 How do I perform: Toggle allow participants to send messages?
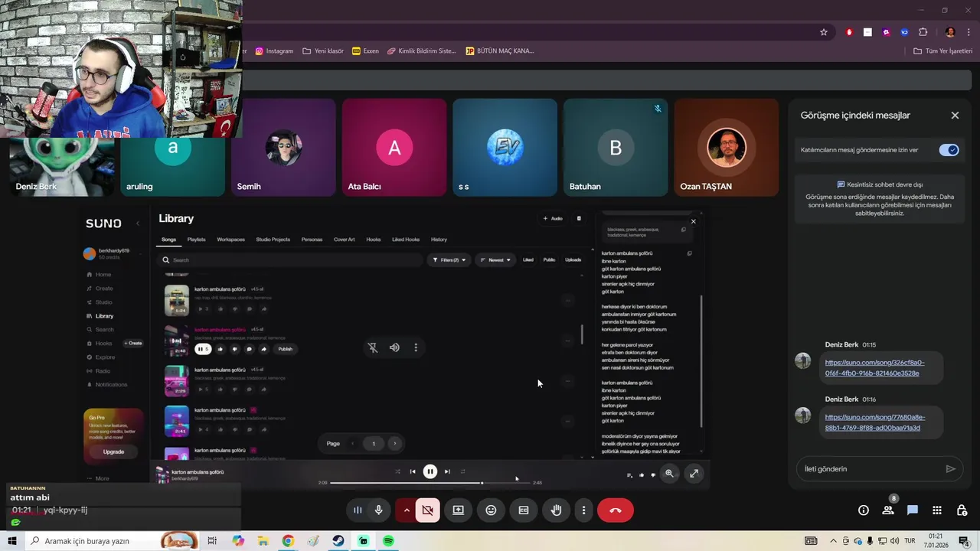[x=949, y=150]
